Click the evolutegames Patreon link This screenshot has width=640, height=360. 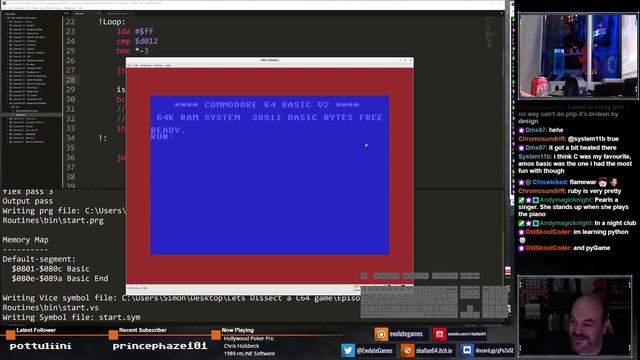406,334
